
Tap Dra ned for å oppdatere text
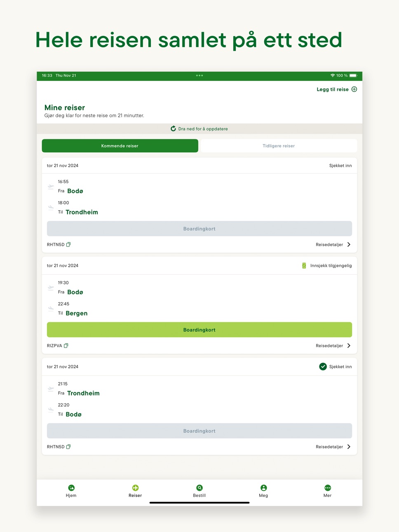[x=203, y=129]
